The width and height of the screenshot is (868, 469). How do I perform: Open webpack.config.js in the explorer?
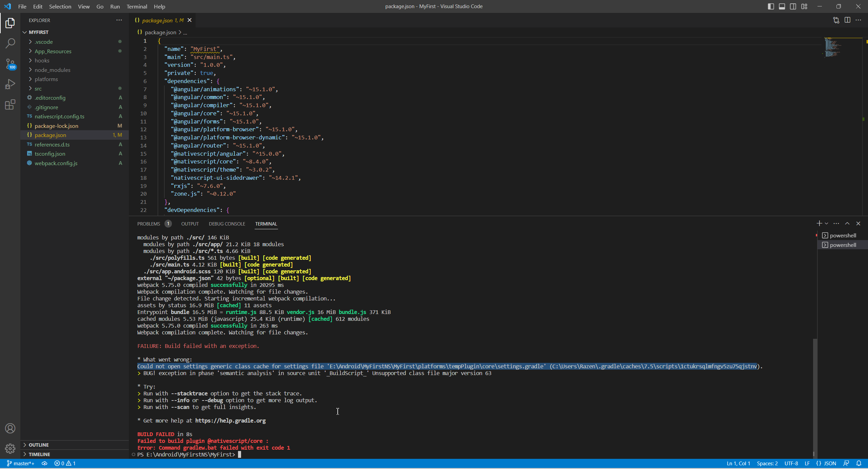tap(56, 163)
